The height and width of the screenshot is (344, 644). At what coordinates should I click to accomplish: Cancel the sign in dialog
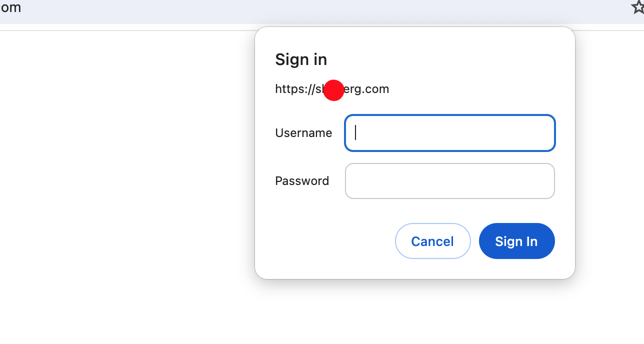coord(432,241)
